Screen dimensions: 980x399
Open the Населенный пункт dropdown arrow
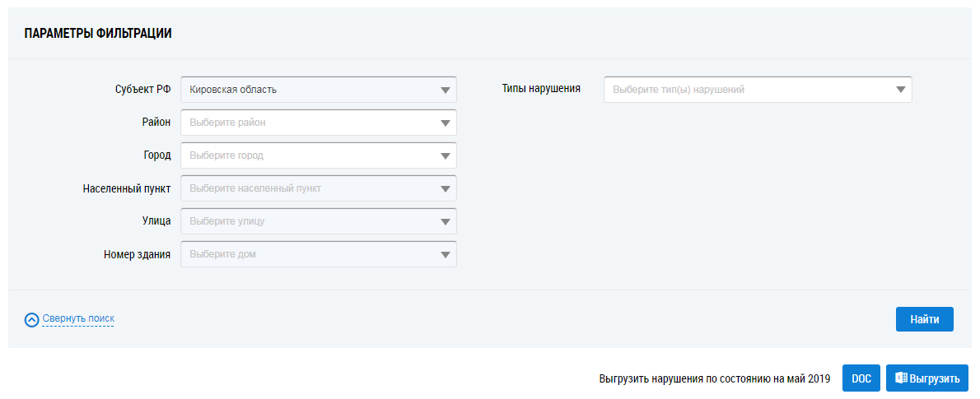pos(445,188)
